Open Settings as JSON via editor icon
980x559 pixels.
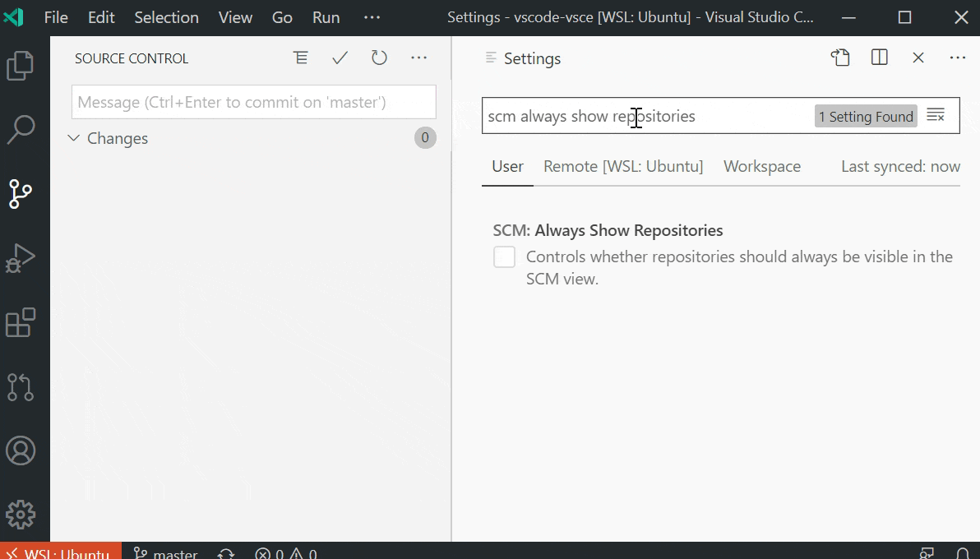(x=839, y=57)
